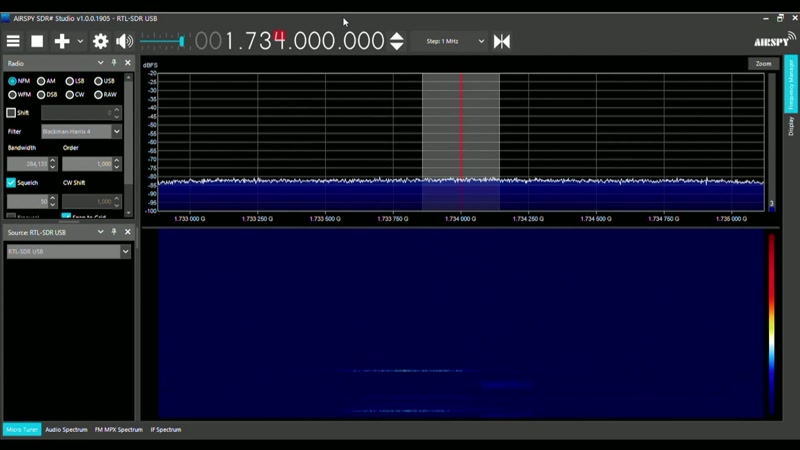The image size is (800, 450).
Task: Click the Squelch level value field
Action: [x=28, y=201]
